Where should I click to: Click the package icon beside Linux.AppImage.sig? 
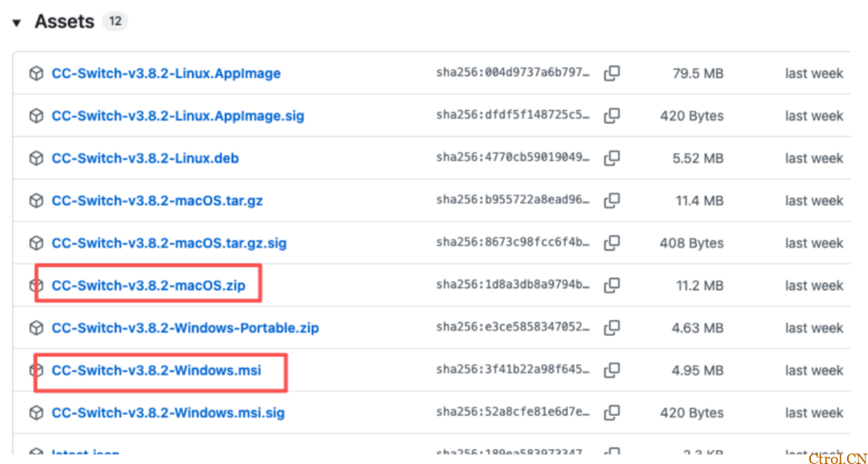(x=36, y=116)
